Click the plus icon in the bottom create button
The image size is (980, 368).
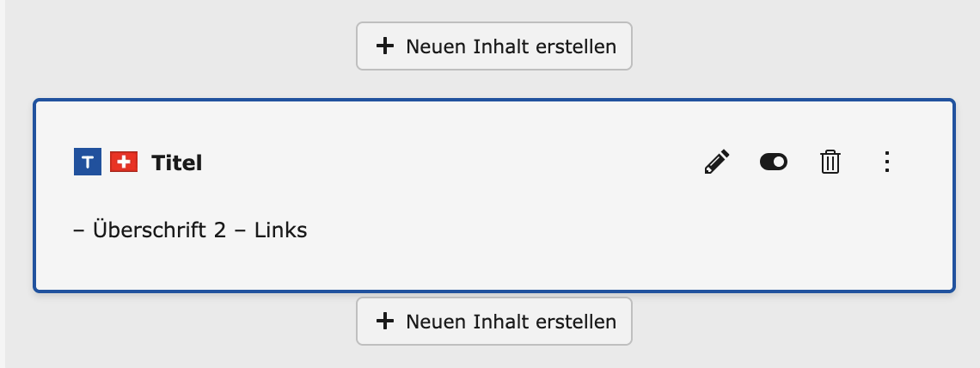(385, 322)
